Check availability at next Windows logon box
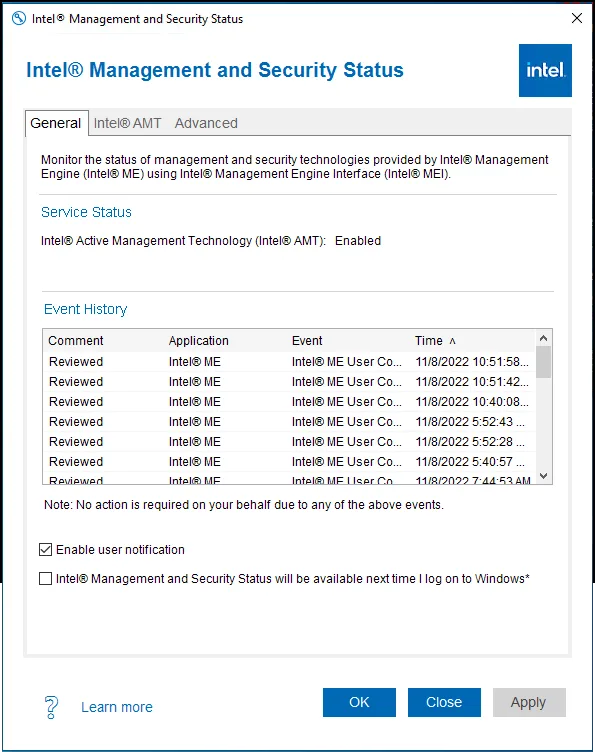595x754 pixels. tap(45, 578)
